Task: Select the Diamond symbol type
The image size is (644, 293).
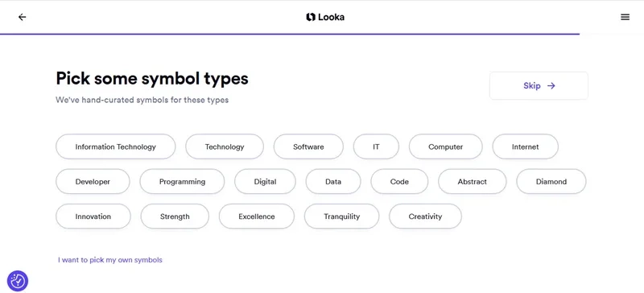Action: (551, 181)
